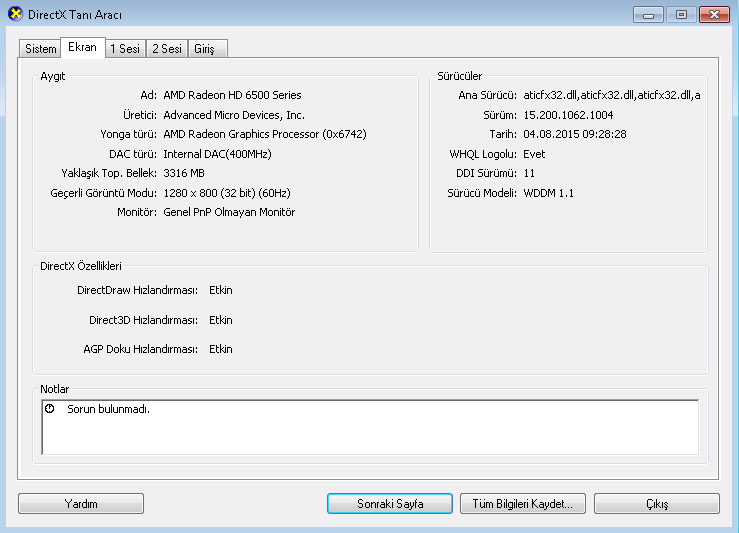Screen dimensions: 739x533
Task: Click 'Internal DAC(400MHz)' value
Action: tap(217, 154)
